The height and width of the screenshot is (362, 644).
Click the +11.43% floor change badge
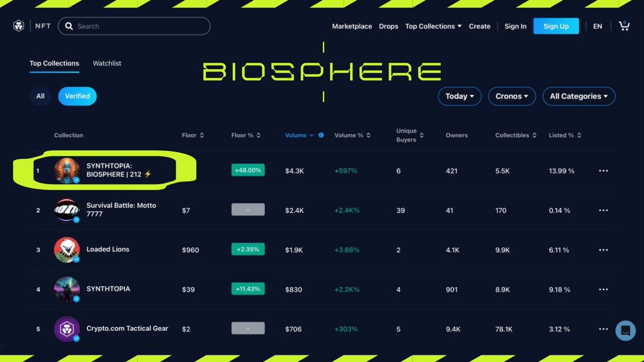coord(248,289)
